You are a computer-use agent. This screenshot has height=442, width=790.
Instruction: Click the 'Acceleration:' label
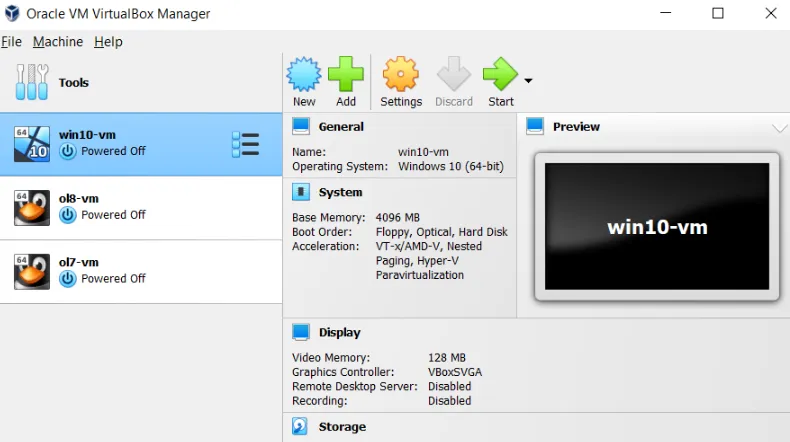click(x=325, y=246)
